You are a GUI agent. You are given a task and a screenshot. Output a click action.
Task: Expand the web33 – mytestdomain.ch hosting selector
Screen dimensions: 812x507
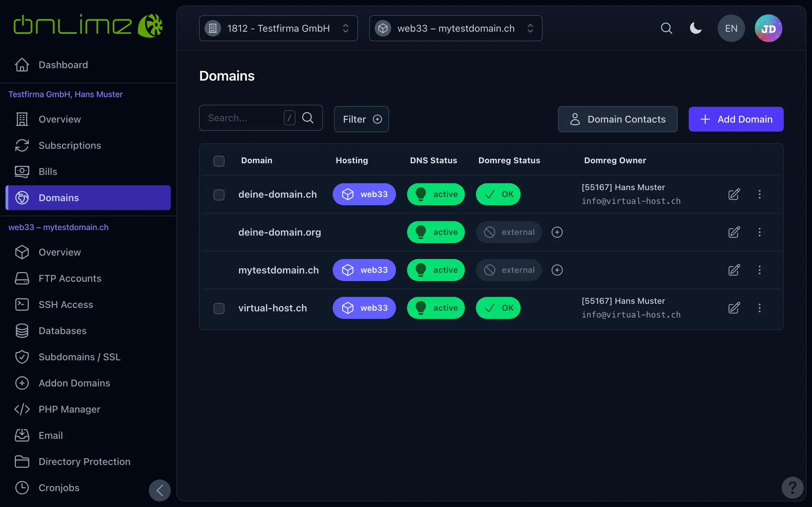pyautogui.click(x=456, y=28)
